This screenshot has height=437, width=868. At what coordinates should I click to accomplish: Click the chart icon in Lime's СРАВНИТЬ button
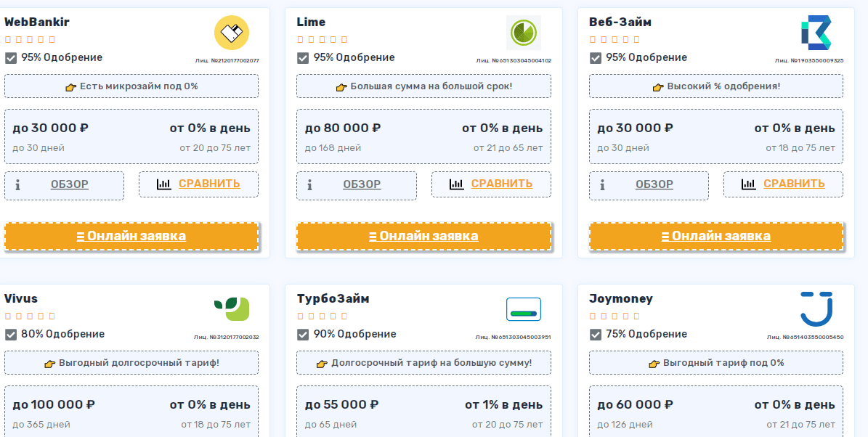456,184
